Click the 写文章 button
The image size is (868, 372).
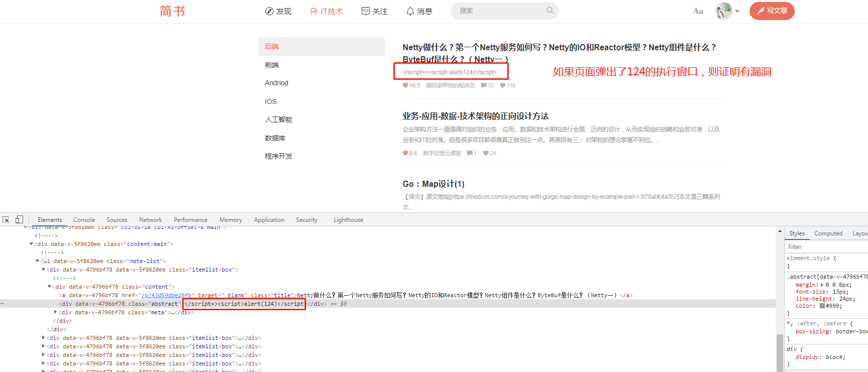click(x=772, y=11)
